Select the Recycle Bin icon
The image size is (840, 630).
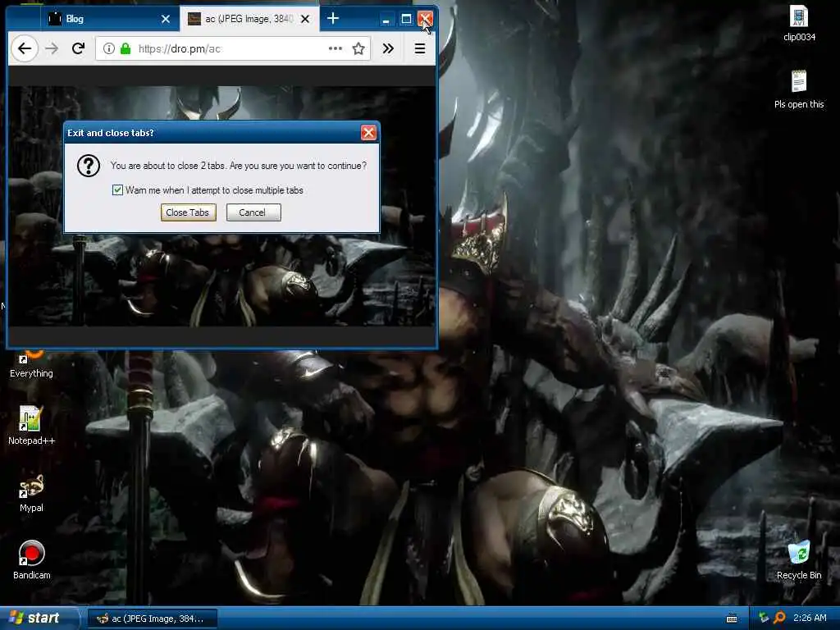pos(799,560)
